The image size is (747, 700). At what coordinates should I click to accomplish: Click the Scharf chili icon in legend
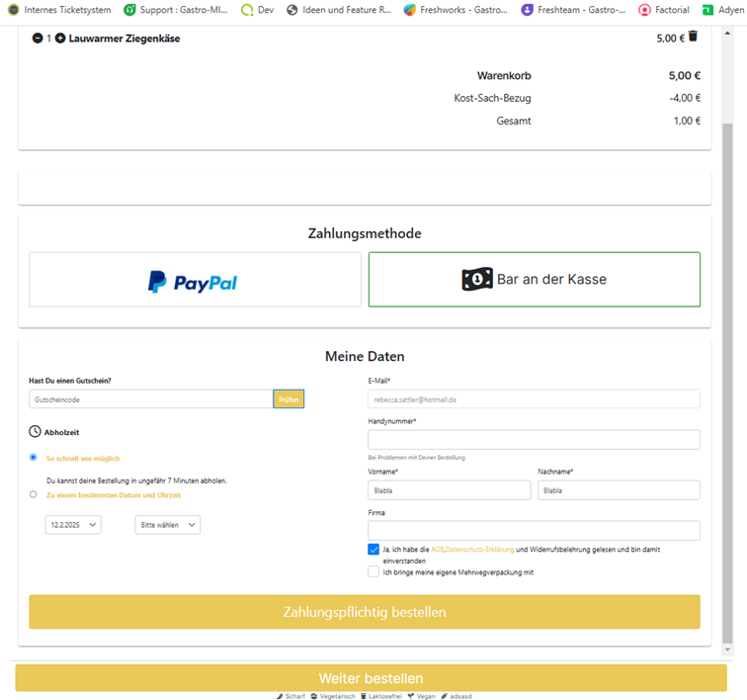(280, 696)
